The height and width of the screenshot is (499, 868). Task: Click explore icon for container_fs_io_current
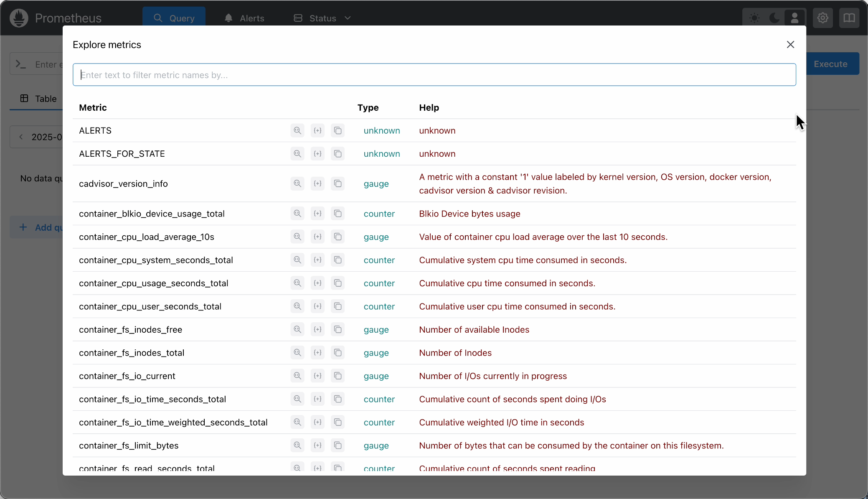pos(297,376)
